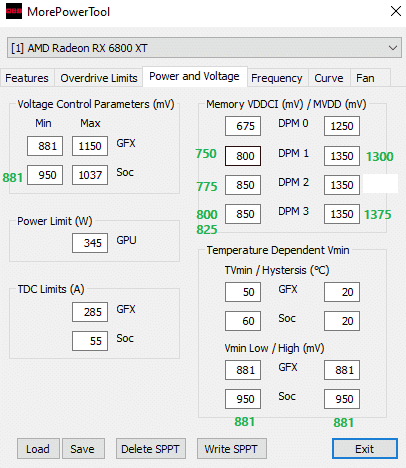The image size is (406, 468).
Task: Close the MorePowerTool window
Action: 396,11
